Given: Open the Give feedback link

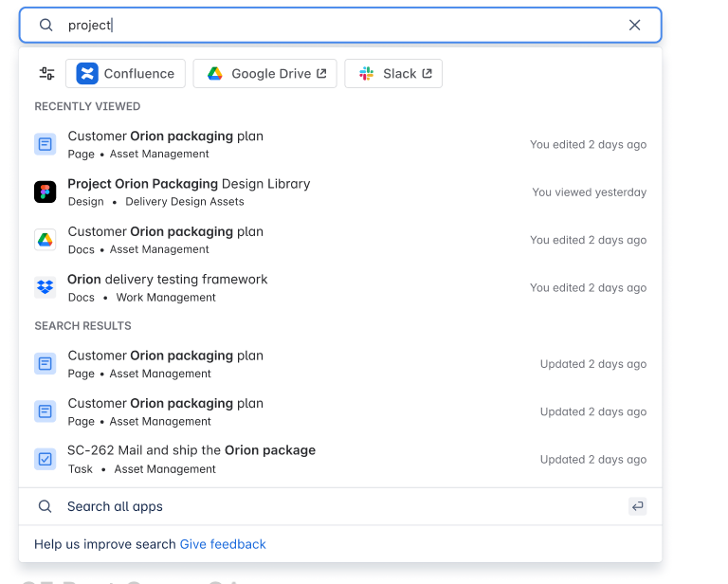Looking at the screenshot, I should click(223, 544).
